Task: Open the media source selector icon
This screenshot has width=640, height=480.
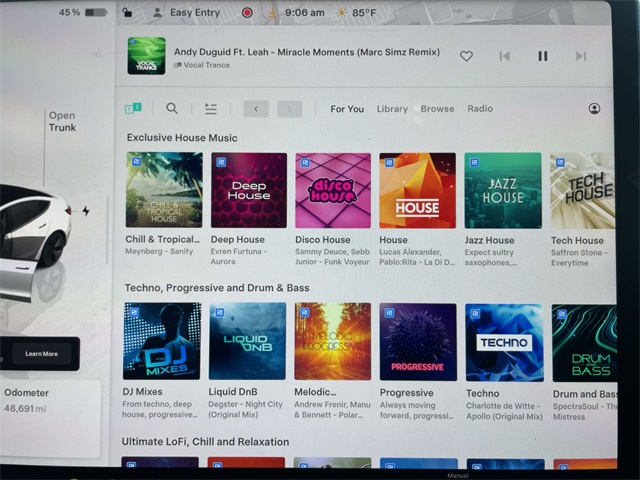Action: 133,109
